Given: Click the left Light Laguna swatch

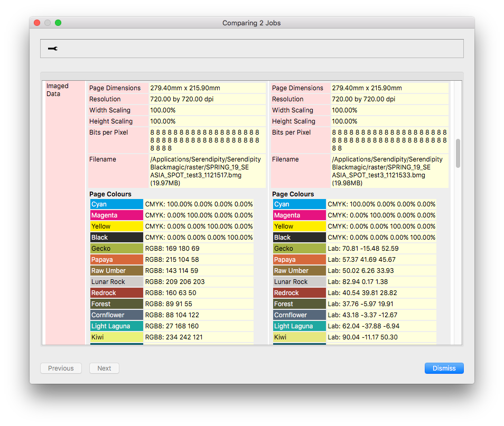Looking at the screenshot, I should tap(116, 326).
